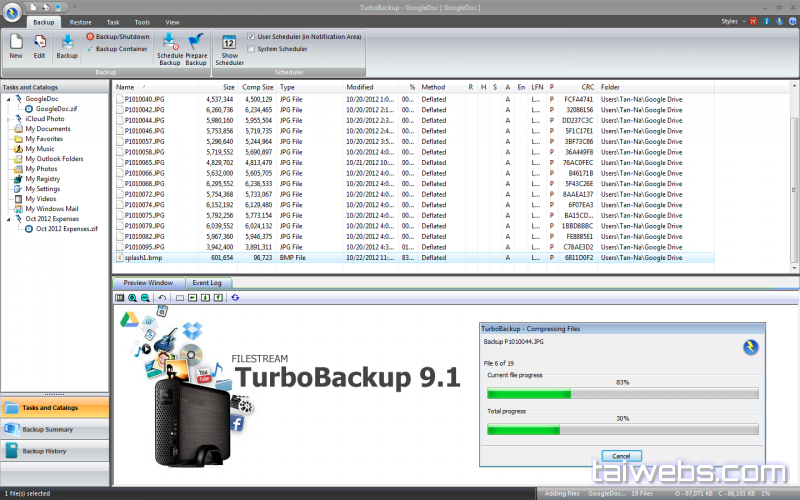Collapse the Oct 2012 Expenses node
The width and height of the screenshot is (800, 500).
(x=9, y=218)
